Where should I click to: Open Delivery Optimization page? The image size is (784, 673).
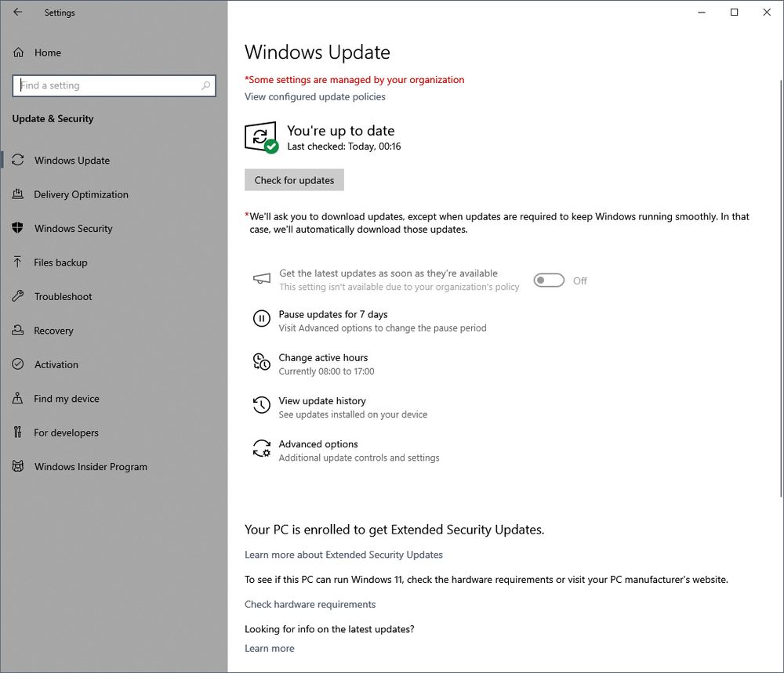click(114, 194)
